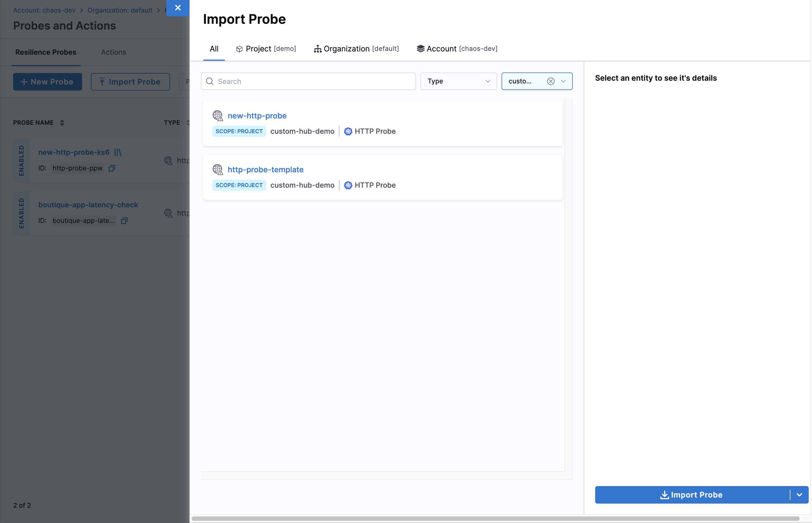Click the HTTP Probe icon on http-probe-template card
This screenshot has height=523, width=812.
pos(348,185)
